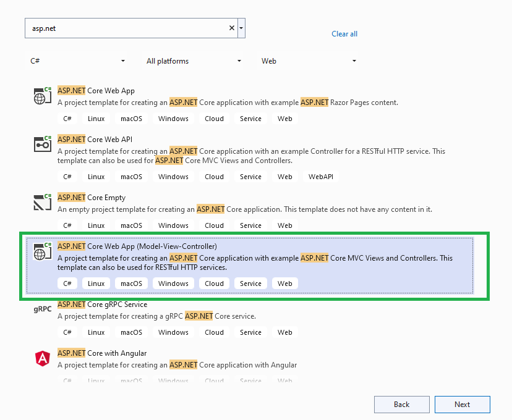Screen dimensions: 512x420
Task: Click the Back button
Action: tap(401, 404)
